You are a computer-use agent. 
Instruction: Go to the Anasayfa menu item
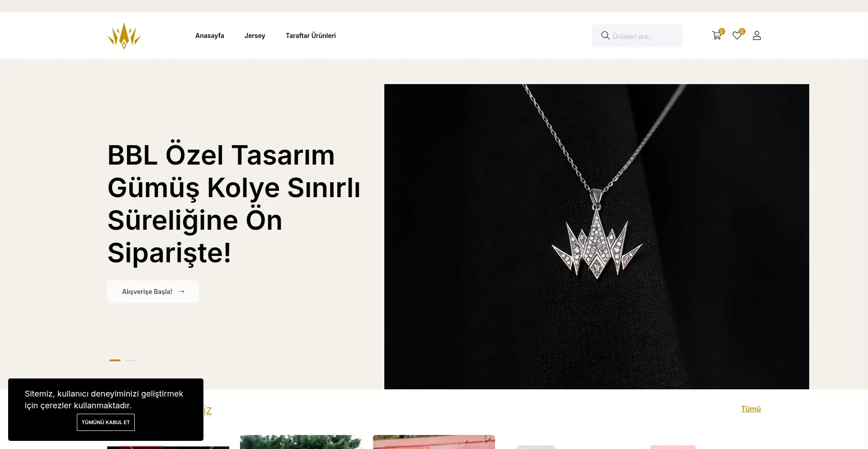tap(210, 36)
